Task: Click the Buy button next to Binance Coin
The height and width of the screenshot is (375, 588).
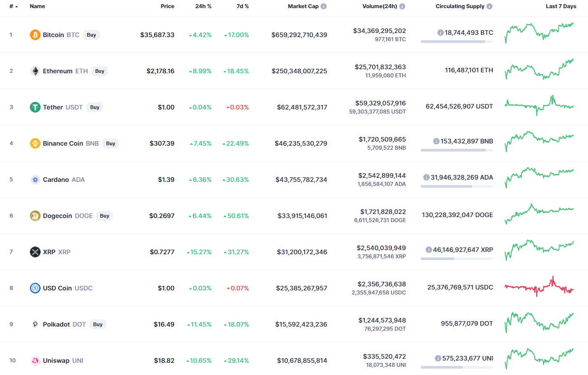Action: [111, 143]
